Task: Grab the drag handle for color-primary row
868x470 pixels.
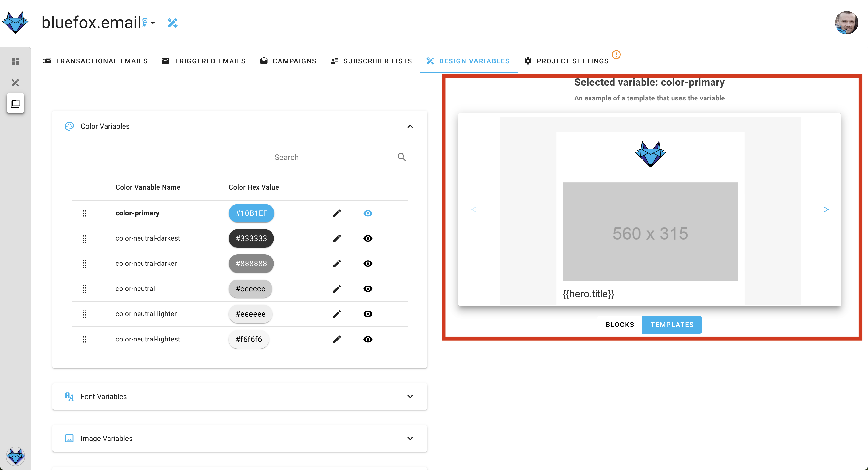Action: pos(85,213)
